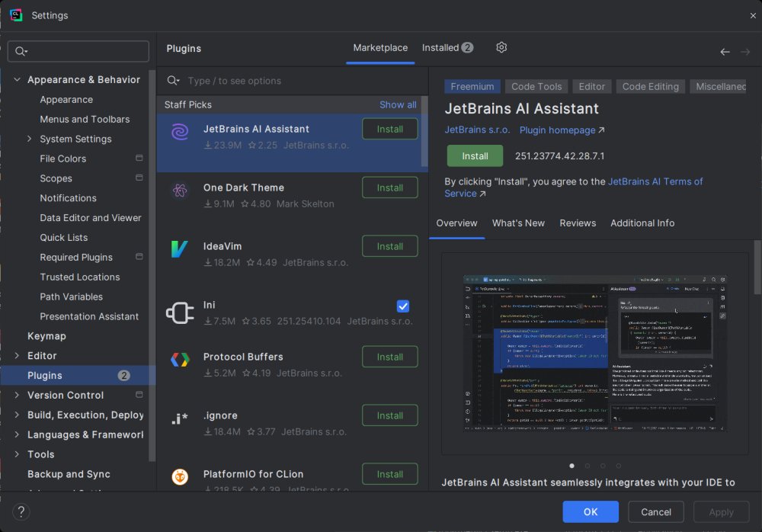This screenshot has width=762, height=532.
Task: Install the .ignore plugin
Action: tap(389, 415)
